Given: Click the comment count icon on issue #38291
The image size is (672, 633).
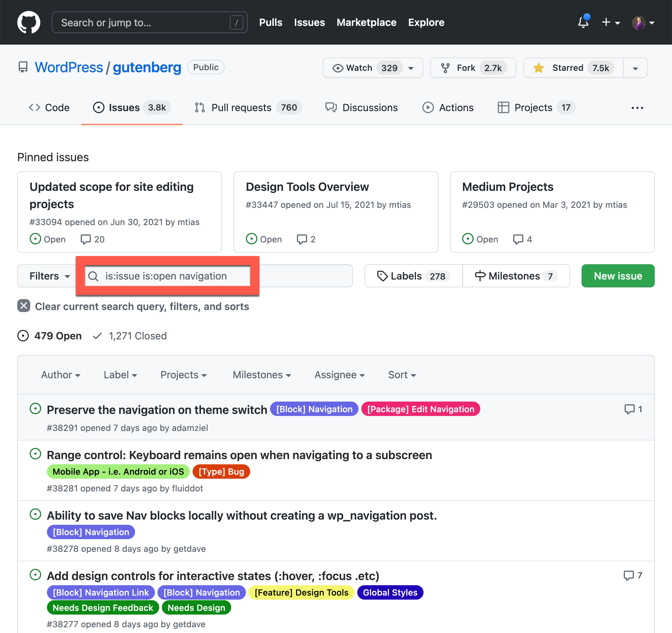Looking at the screenshot, I should pyautogui.click(x=629, y=409).
